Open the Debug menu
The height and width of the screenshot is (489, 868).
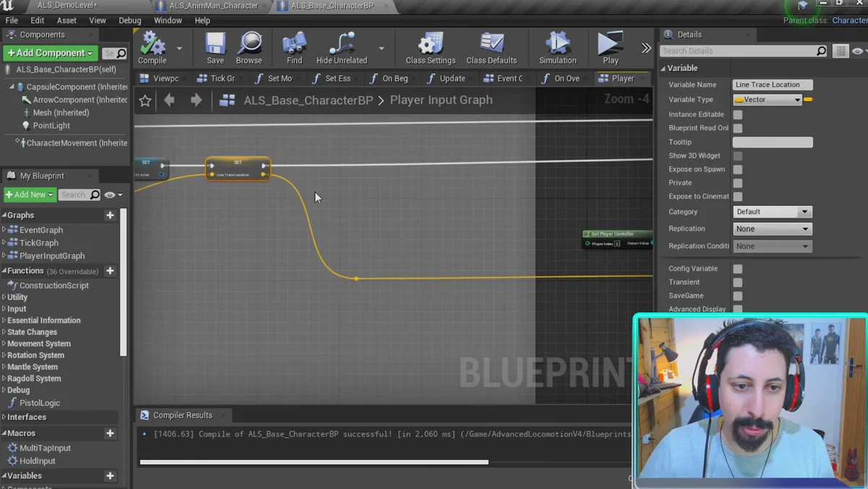pos(129,20)
